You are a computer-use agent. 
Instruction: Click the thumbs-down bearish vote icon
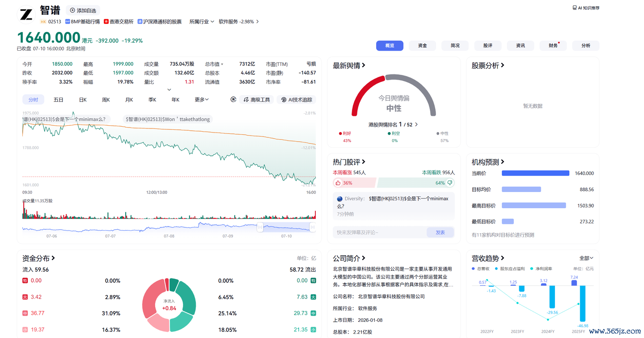[x=450, y=183]
